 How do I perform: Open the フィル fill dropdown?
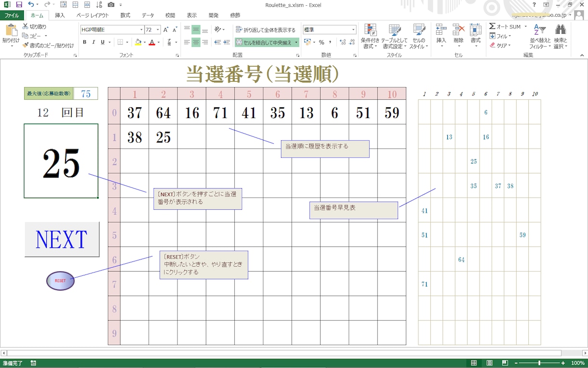pos(500,36)
